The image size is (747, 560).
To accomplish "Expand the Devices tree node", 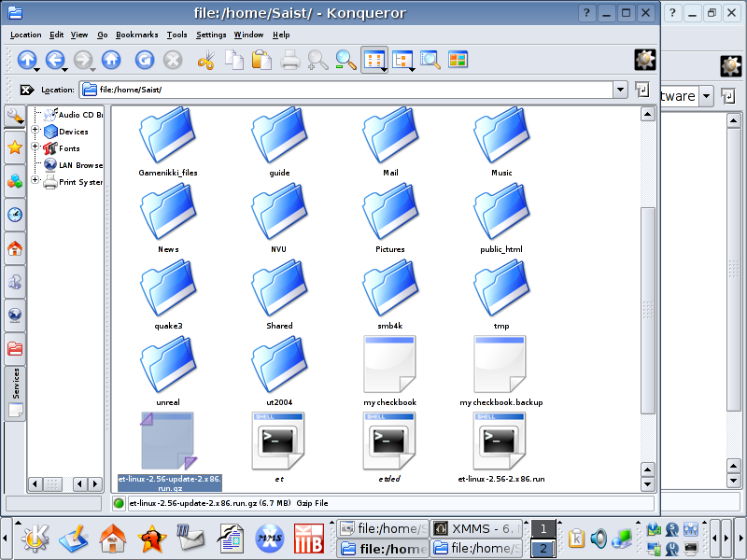I will click(36, 131).
